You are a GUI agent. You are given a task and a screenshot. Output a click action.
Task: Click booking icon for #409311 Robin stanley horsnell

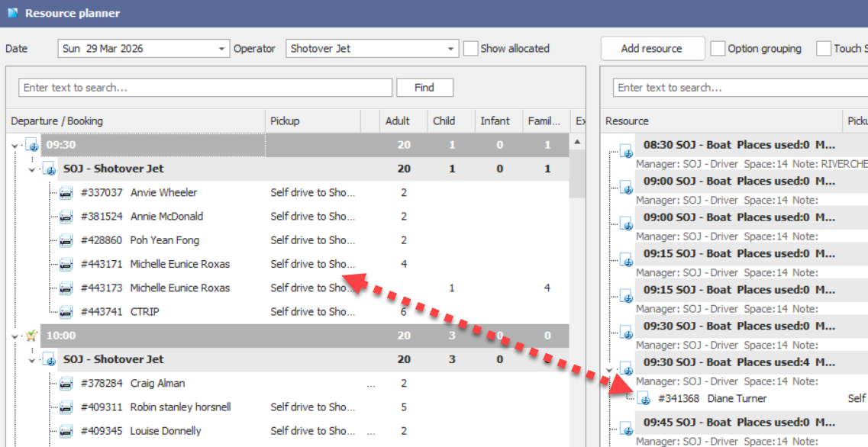click(66, 407)
